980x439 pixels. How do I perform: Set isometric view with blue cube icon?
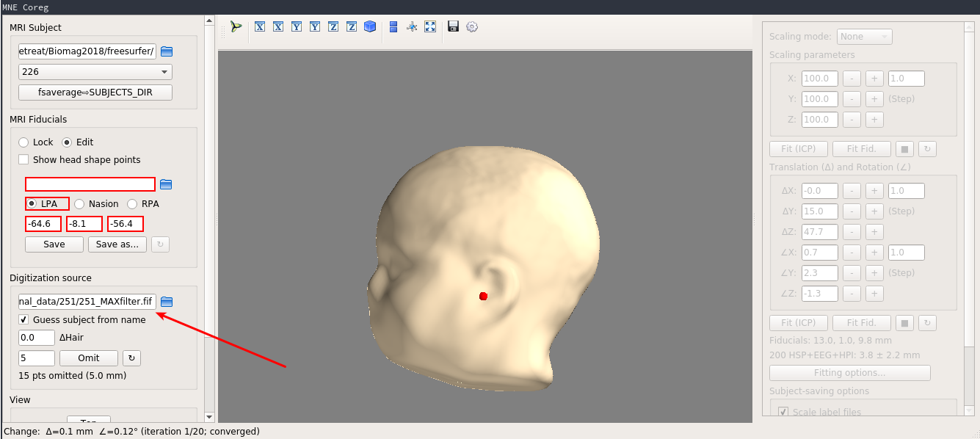(x=370, y=26)
